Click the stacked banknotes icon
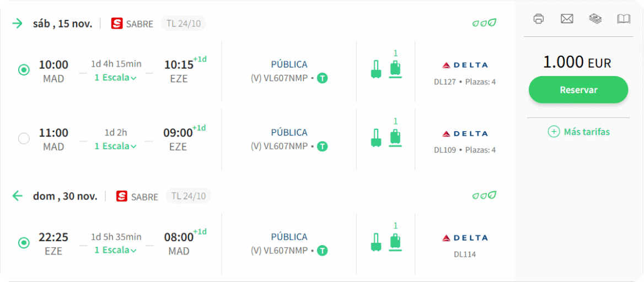 [595, 19]
